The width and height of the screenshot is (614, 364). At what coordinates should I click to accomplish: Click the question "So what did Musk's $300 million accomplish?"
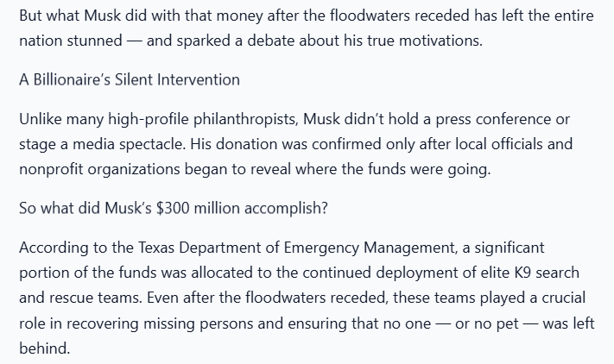point(174,208)
